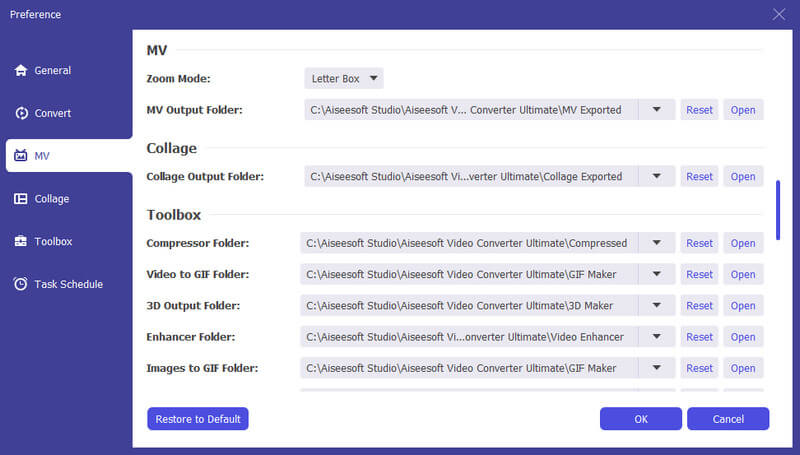Open the Zoom Mode Letter Box dropdown
Screen dimensions: 800x455
point(344,79)
